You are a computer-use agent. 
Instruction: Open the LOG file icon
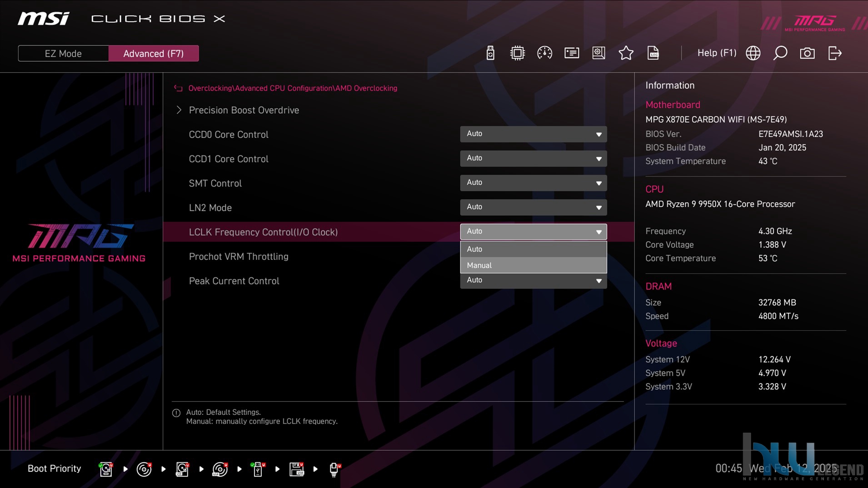tap(653, 53)
